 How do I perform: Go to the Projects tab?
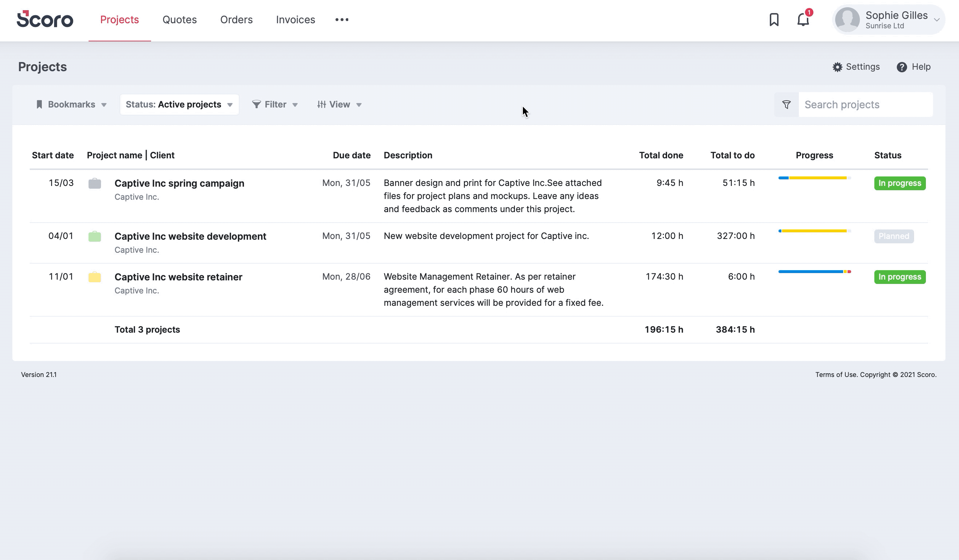coord(119,20)
